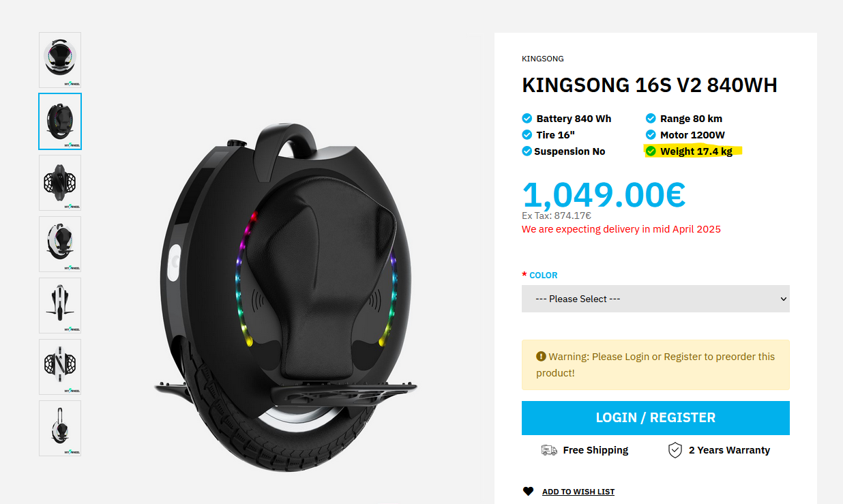Select the first white wheel thumbnail
The width and height of the screenshot is (843, 504).
pos(60,60)
